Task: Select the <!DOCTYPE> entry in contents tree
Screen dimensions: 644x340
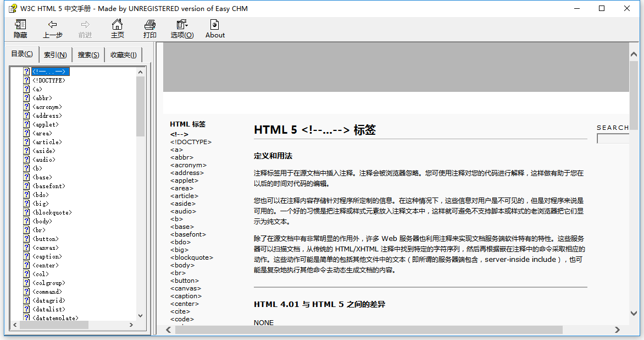Action: pos(49,80)
